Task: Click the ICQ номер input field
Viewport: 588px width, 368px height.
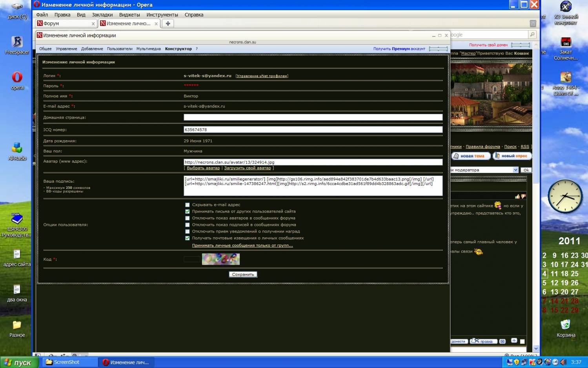Action: 313,130
